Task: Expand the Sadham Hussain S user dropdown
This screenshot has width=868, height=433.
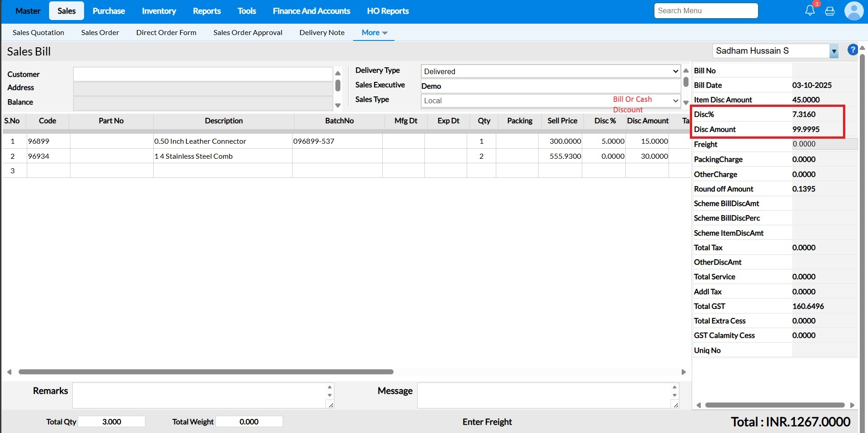Action: click(x=834, y=51)
